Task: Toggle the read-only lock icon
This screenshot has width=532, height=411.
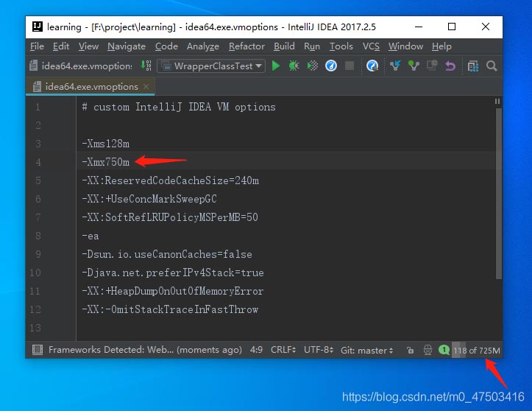Action: click(410, 350)
